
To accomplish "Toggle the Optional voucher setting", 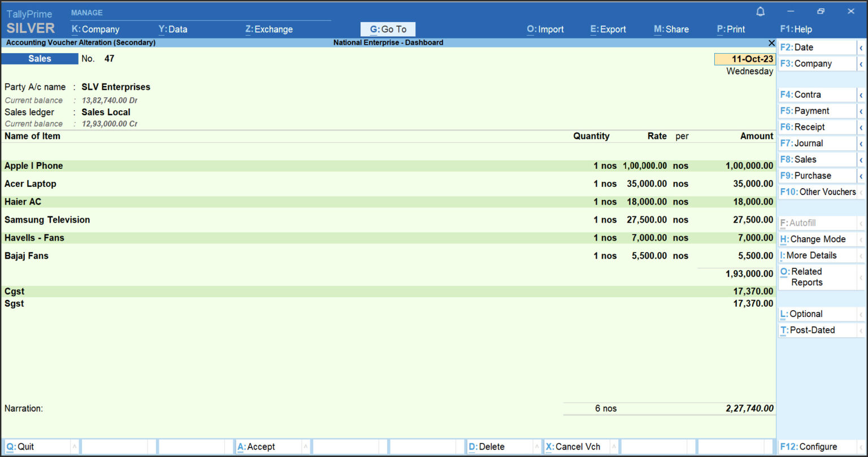I will click(805, 314).
